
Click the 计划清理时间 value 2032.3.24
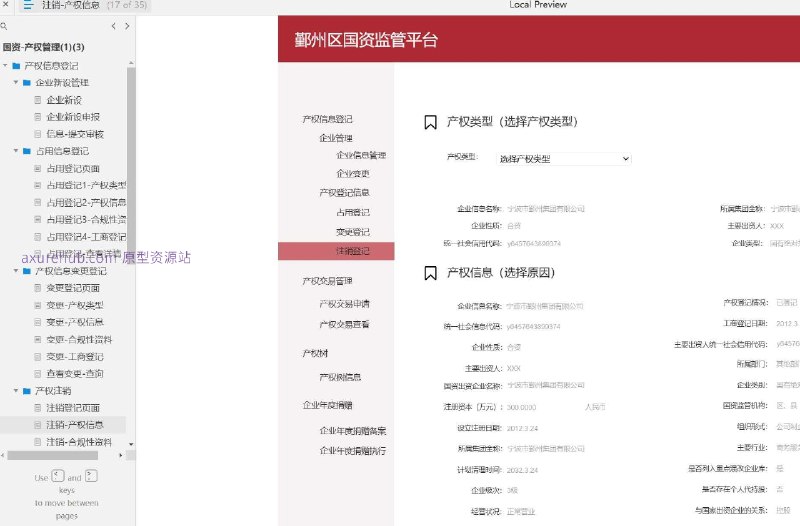pos(522,470)
